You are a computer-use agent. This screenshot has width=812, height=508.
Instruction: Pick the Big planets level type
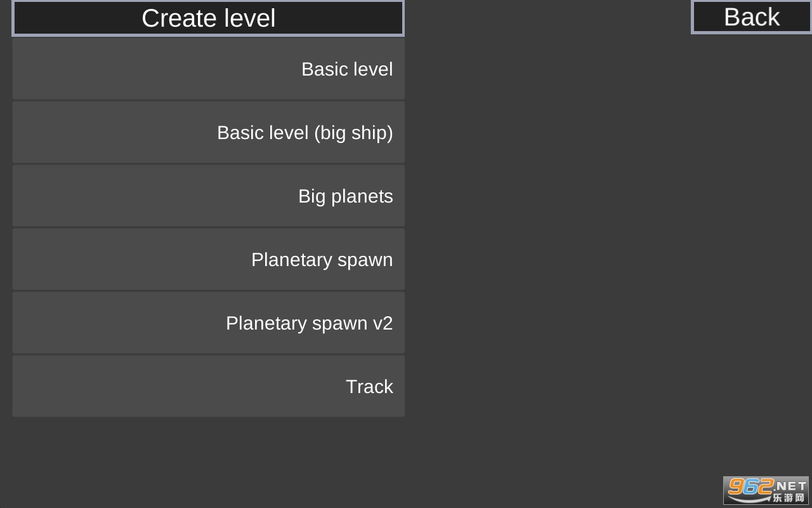coord(208,196)
